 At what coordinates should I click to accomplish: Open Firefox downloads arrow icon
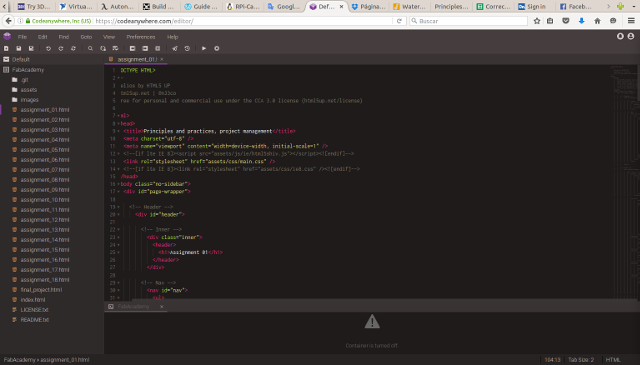pos(581,21)
